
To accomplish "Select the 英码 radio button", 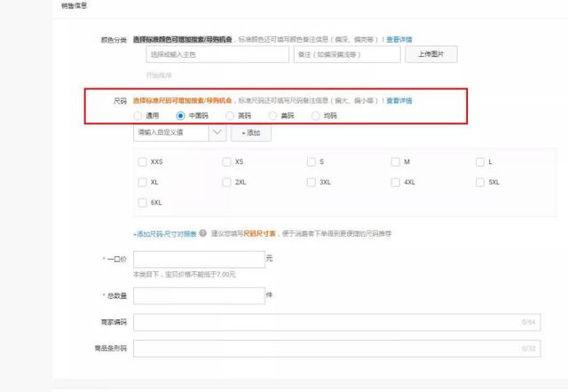I will (x=230, y=116).
